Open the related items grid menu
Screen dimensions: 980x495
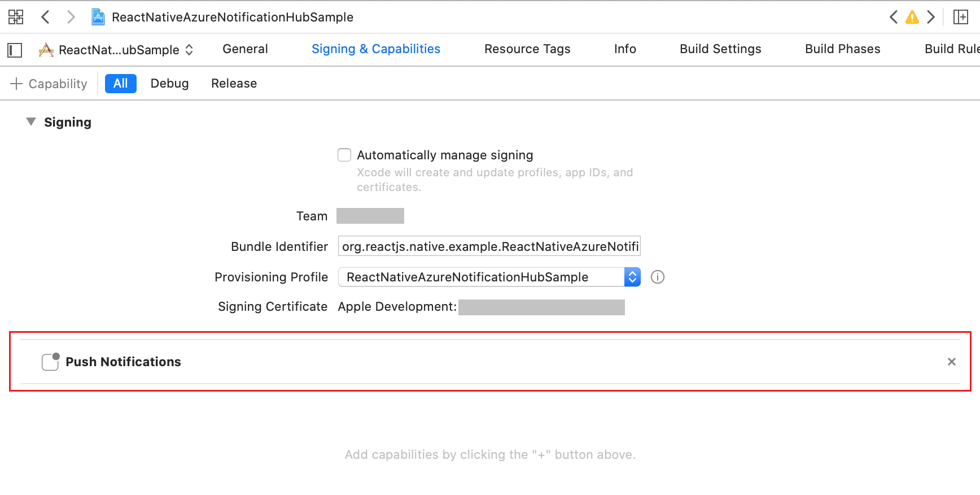16,17
